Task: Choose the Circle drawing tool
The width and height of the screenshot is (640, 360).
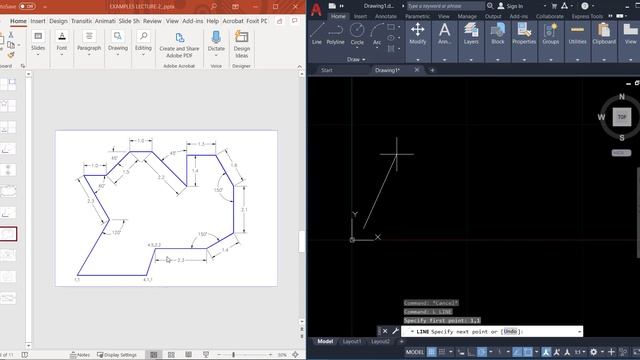Action: click(357, 33)
